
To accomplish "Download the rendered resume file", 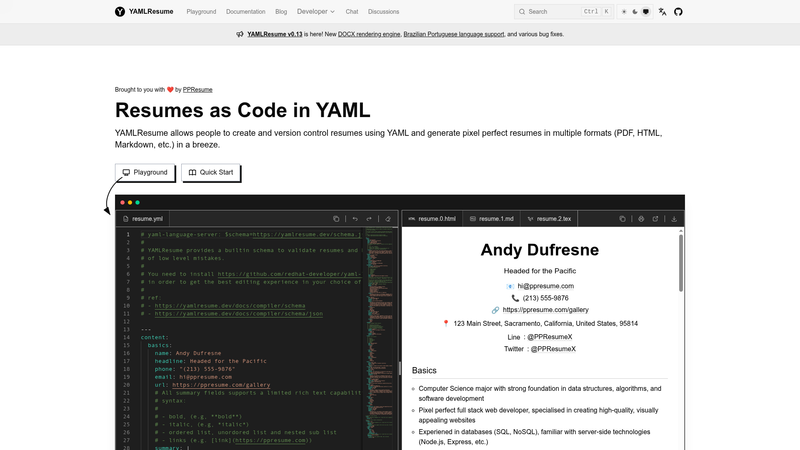I will pos(674,219).
